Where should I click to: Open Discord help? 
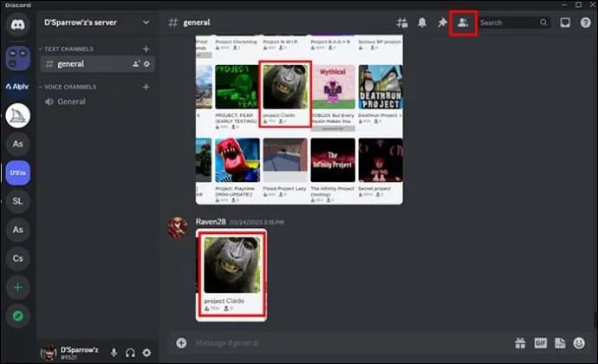coord(585,23)
